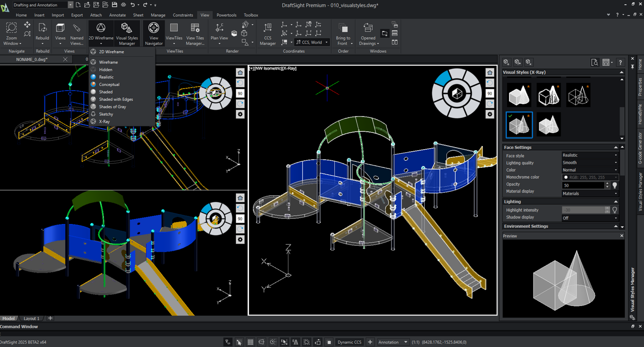
Task: Toggle the View Navigator ribbon button
Action: [154, 33]
